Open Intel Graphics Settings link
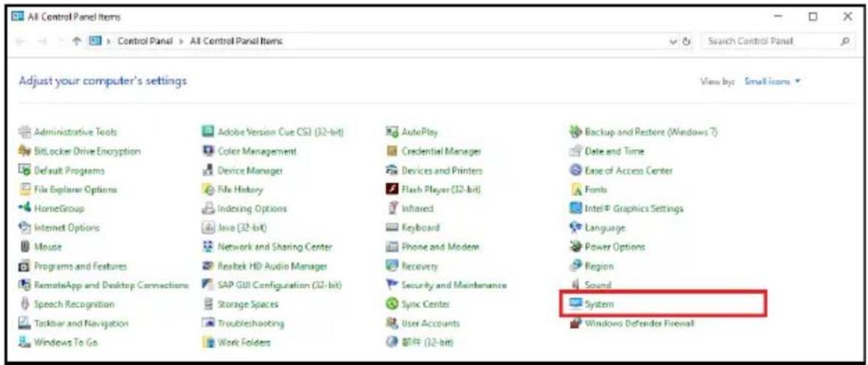This screenshot has width=868, height=365. 634,209
